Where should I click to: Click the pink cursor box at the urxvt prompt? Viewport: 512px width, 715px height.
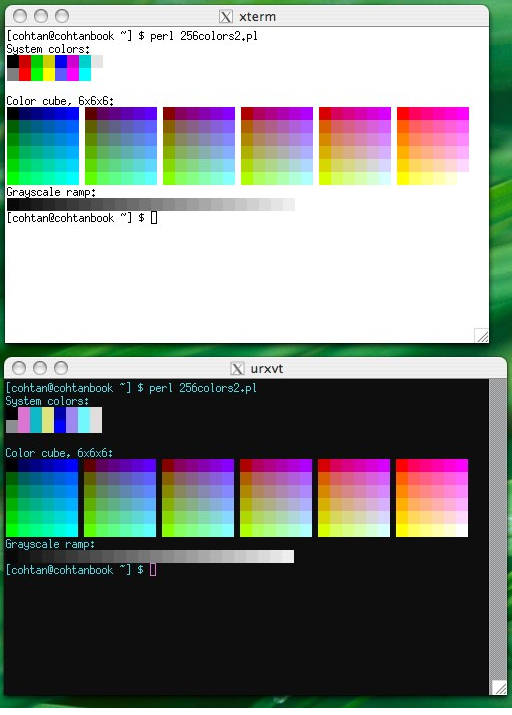[x=153, y=570]
